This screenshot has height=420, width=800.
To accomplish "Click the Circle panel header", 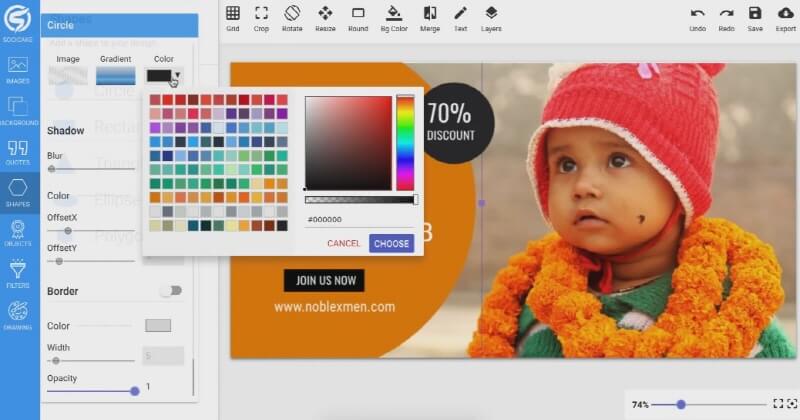I will click(119, 25).
